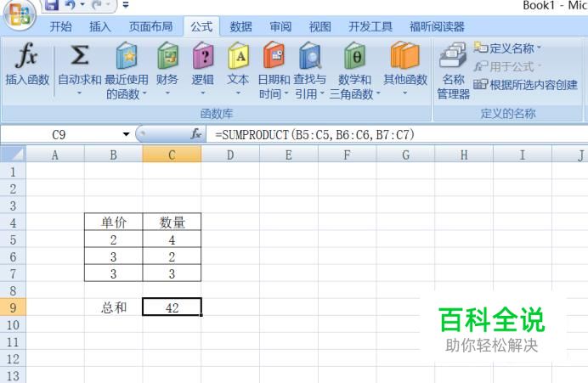The height and width of the screenshot is (383, 588).
Task: Expand the Name Box dropdown arrow
Action: [x=127, y=134]
